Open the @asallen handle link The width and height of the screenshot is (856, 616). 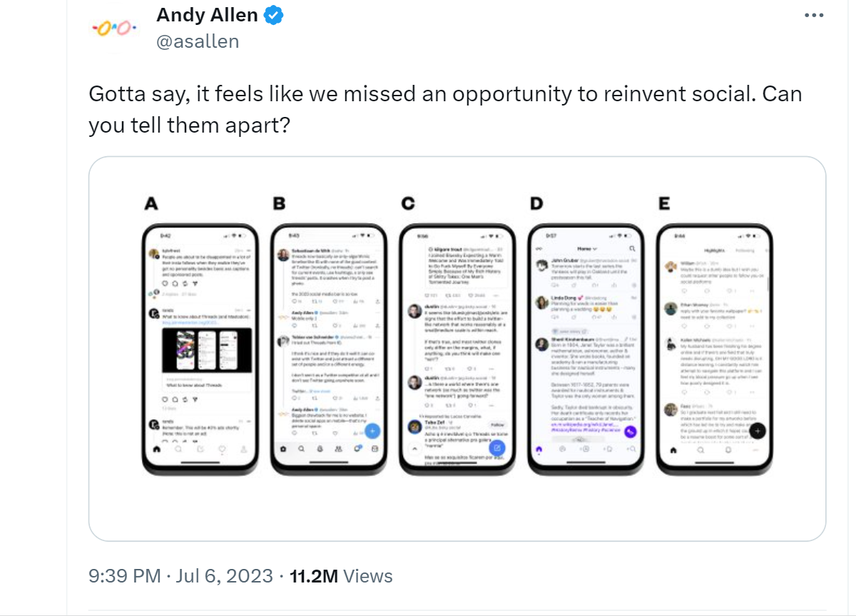198,41
